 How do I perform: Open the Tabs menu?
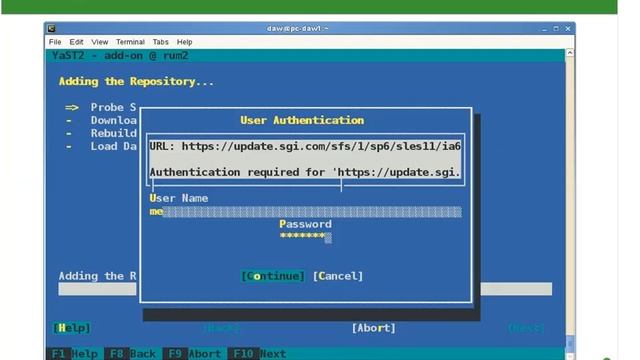click(160, 42)
